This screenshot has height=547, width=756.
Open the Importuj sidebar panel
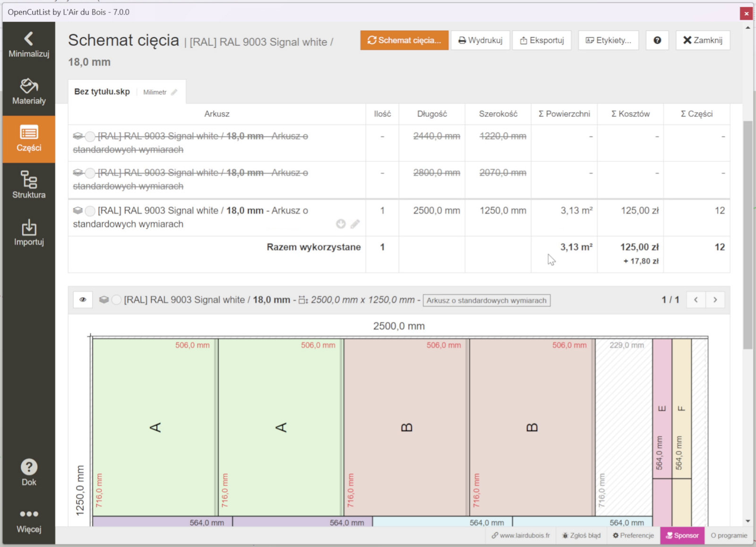(29, 232)
